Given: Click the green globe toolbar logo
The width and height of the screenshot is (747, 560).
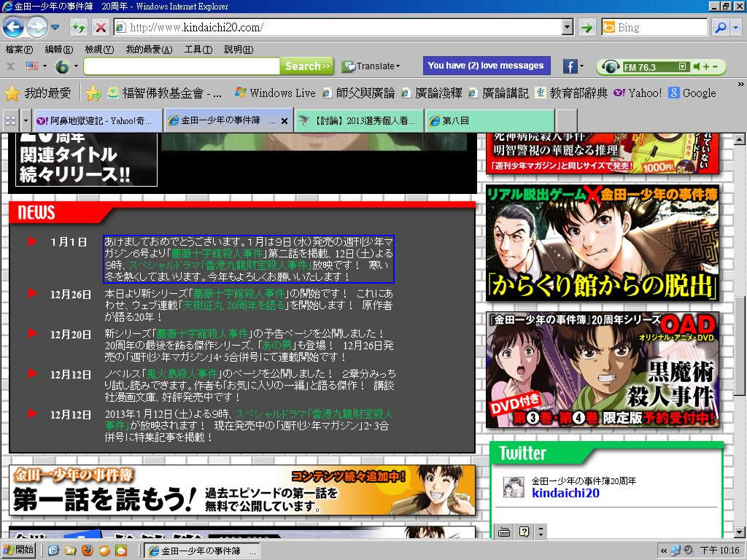Looking at the screenshot, I should pyautogui.click(x=63, y=66).
